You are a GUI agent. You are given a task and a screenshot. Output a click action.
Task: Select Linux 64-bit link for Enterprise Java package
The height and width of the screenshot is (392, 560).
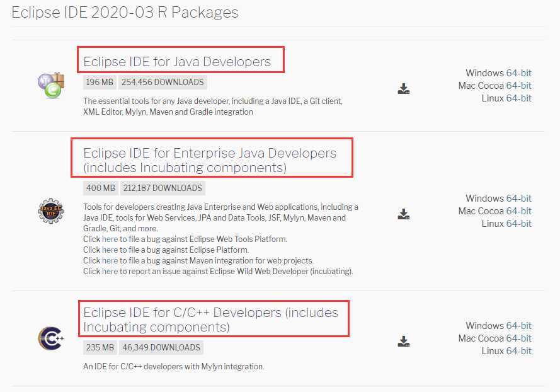pyautogui.click(x=518, y=224)
